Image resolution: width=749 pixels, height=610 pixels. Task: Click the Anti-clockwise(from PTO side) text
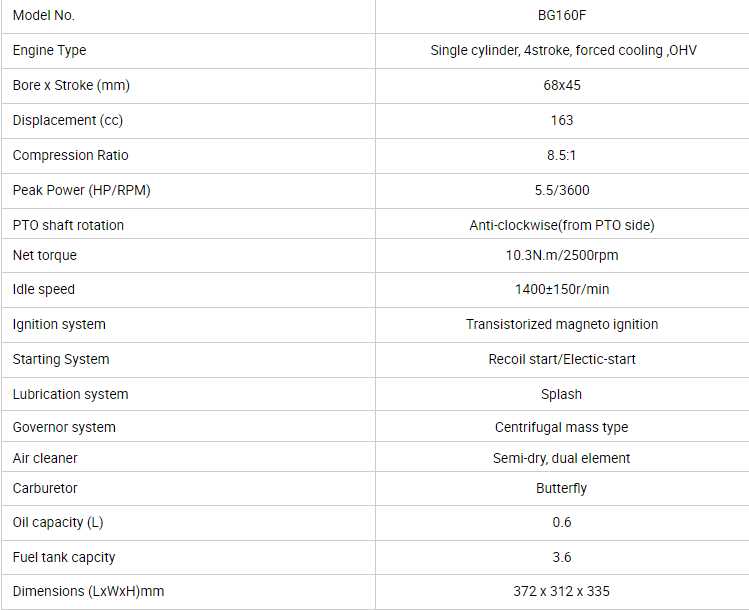coord(561,225)
